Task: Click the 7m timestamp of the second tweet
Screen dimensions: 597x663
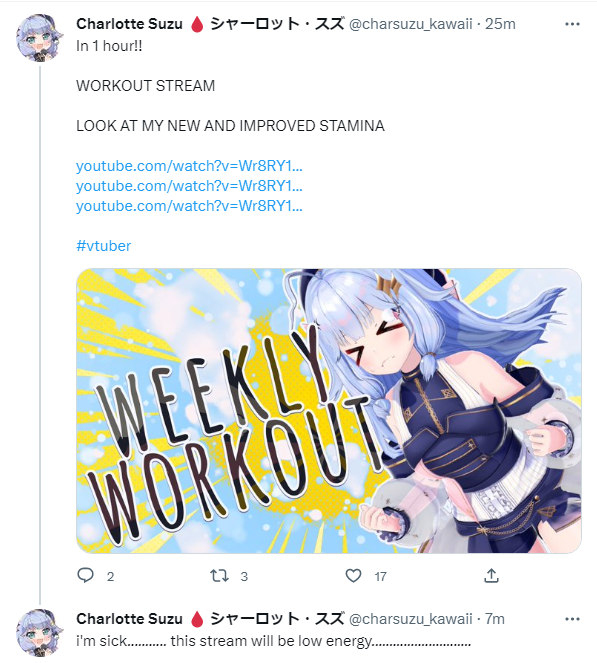Action: pos(495,619)
